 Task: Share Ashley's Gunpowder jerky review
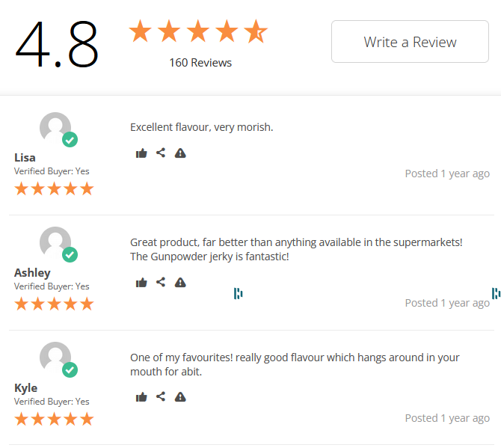tap(161, 282)
